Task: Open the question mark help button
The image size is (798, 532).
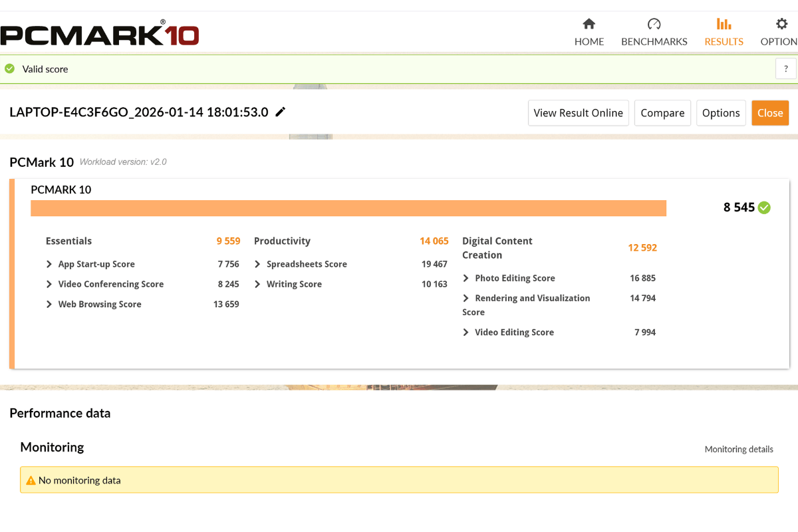Action: click(x=786, y=68)
